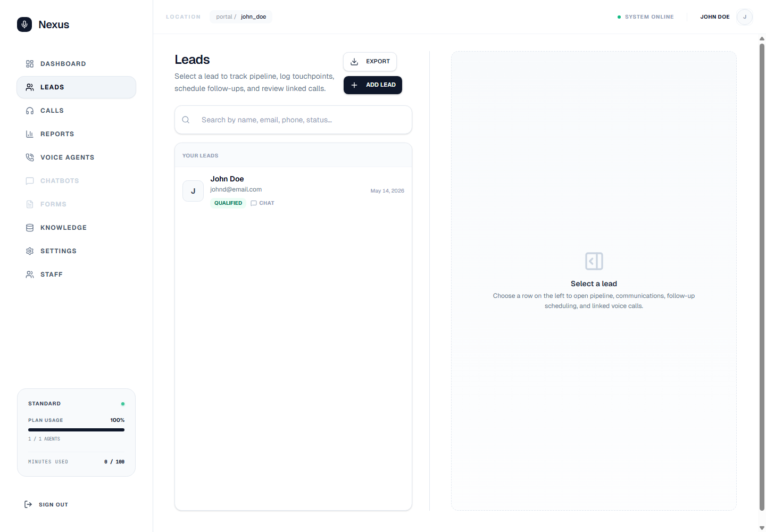Click the May 14, 2026 date

(387, 191)
